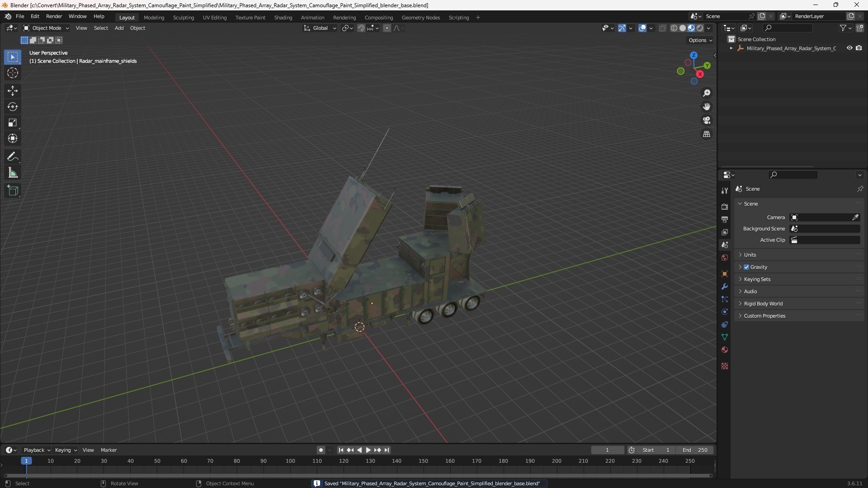
Task: Select the Cursor tool in the toolbar
Action: 13,73
